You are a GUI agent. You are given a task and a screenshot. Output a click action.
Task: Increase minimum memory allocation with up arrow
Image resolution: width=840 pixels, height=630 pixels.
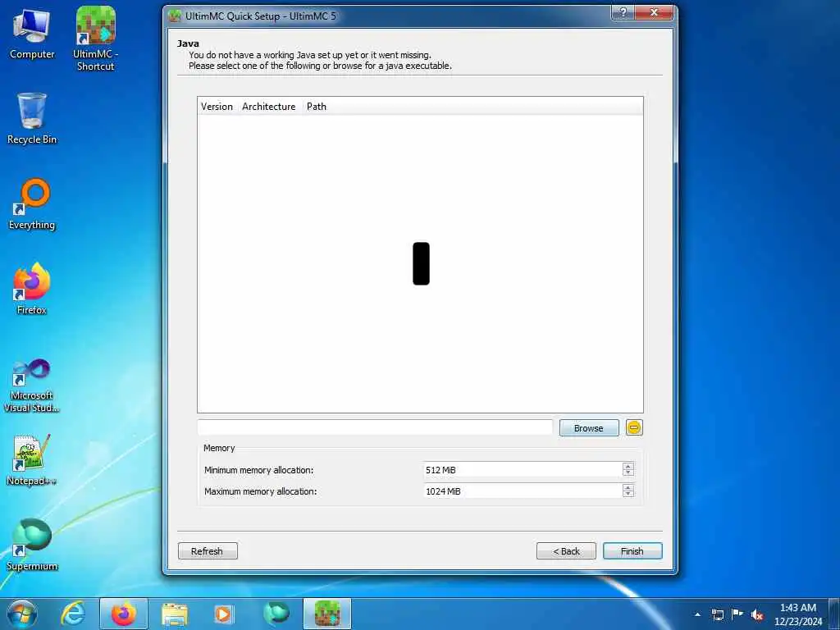[628, 466]
